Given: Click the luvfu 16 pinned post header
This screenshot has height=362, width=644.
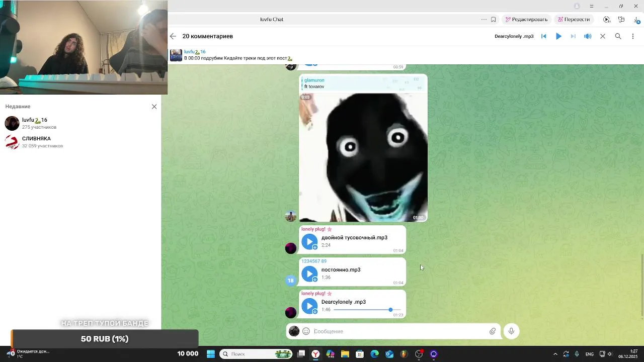Looking at the screenshot, I should pos(406,55).
